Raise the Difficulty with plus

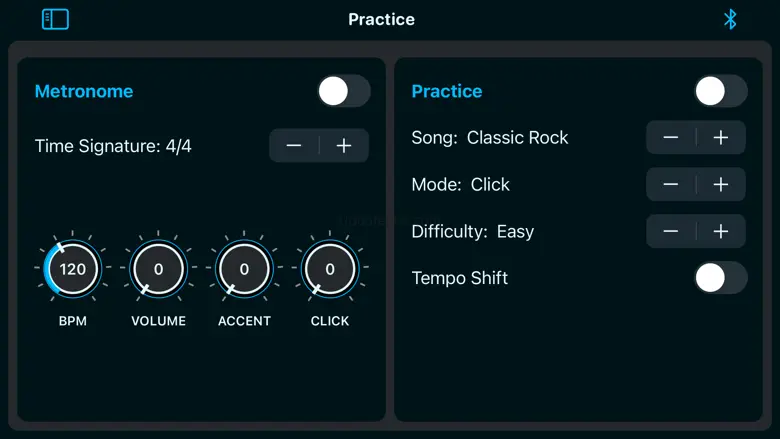[x=720, y=231]
